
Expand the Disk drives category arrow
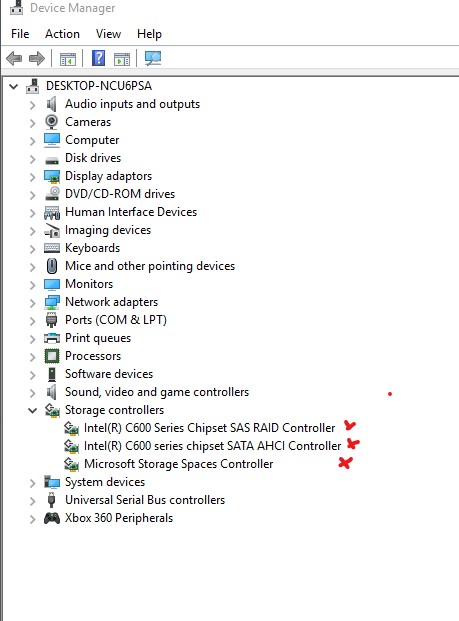click(x=32, y=159)
